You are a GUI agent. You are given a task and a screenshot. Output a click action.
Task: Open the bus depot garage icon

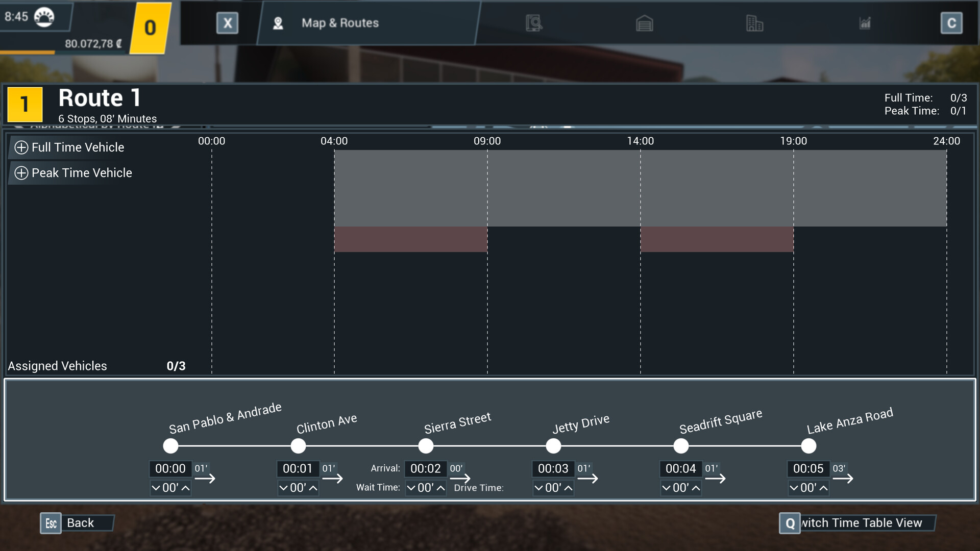(x=644, y=23)
